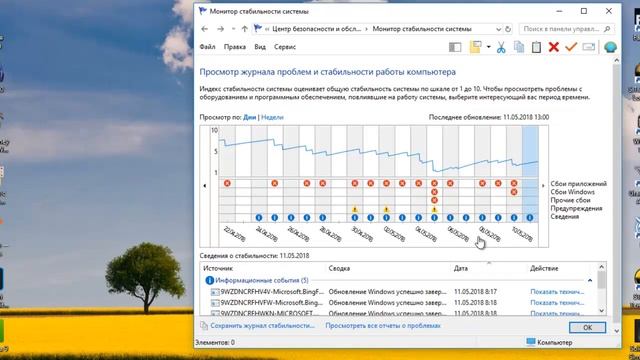
Task: Move the chart to later dates with the right arrow
Action: [543, 186]
